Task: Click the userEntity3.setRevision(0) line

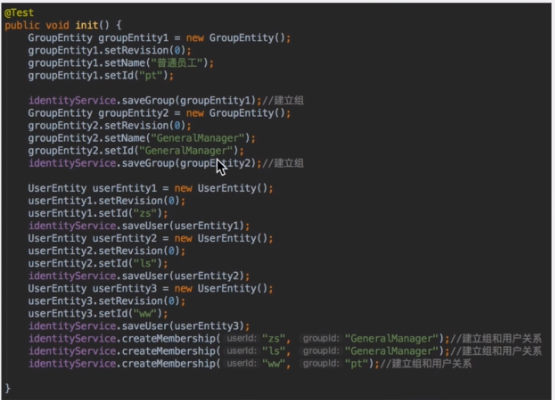Action: coord(107,301)
